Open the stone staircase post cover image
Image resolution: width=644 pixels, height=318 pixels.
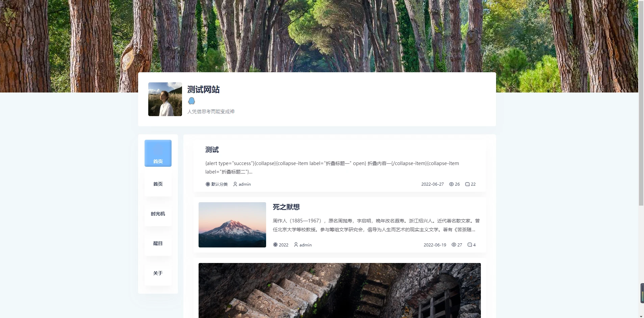tap(340, 290)
